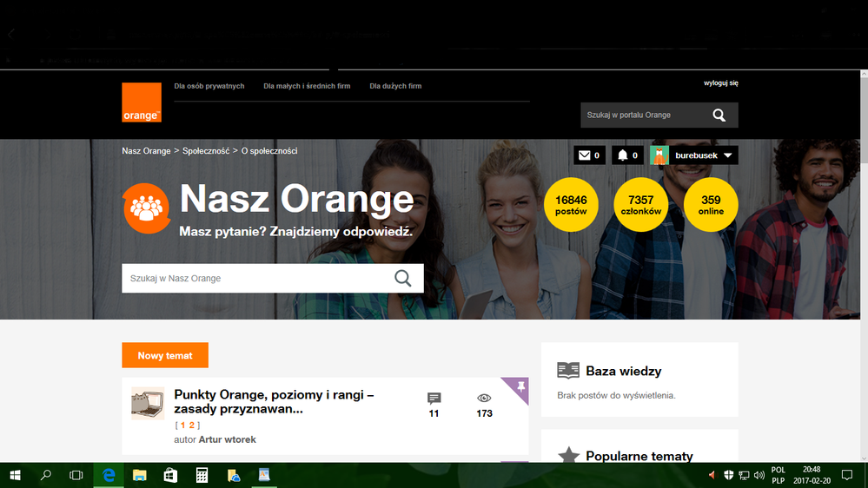
Task: Open Dla małych i średnich firm menu
Action: coord(307,86)
